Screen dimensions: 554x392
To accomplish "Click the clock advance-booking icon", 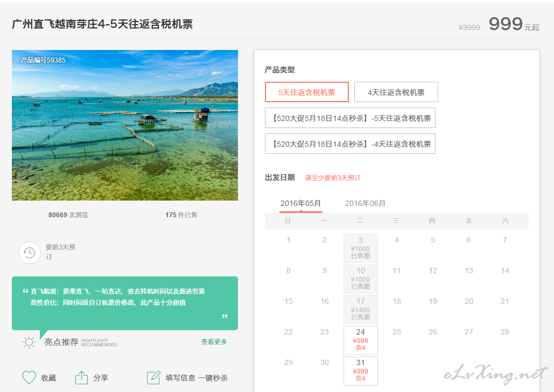I will click(x=29, y=253).
